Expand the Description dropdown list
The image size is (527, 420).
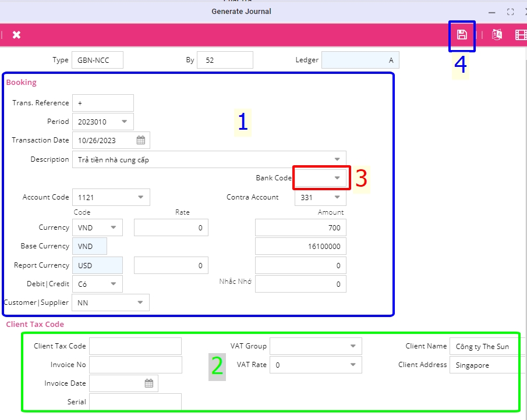tap(337, 159)
